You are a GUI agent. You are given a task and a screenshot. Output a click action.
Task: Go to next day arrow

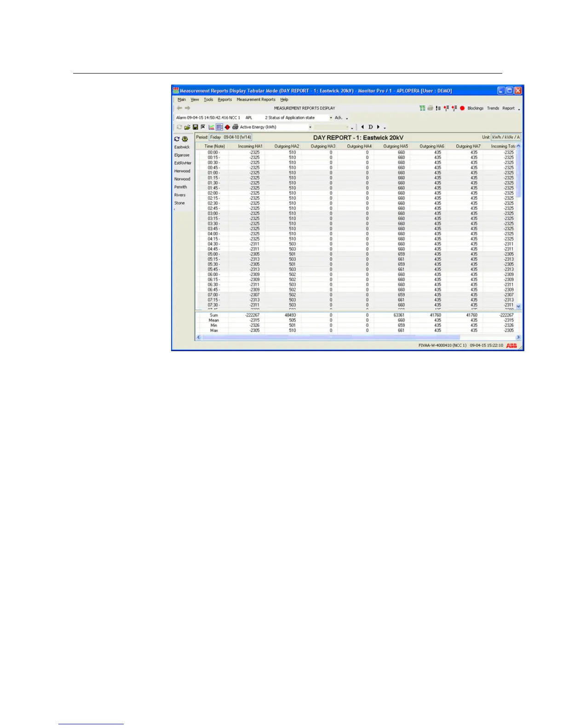(x=378, y=127)
